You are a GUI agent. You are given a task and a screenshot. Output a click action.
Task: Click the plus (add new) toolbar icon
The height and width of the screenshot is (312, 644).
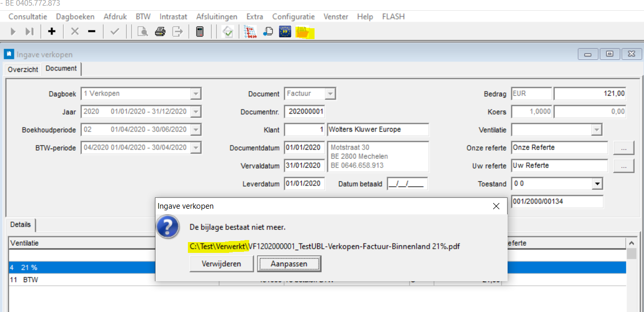coord(51,32)
